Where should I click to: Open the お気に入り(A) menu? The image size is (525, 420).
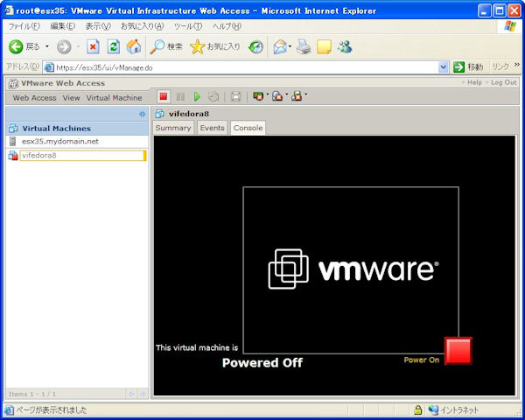pos(143,26)
